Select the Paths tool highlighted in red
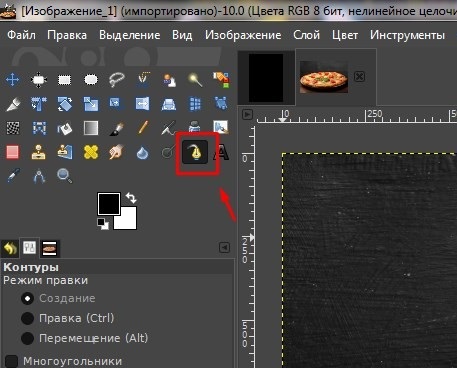457x368 pixels. 195,153
